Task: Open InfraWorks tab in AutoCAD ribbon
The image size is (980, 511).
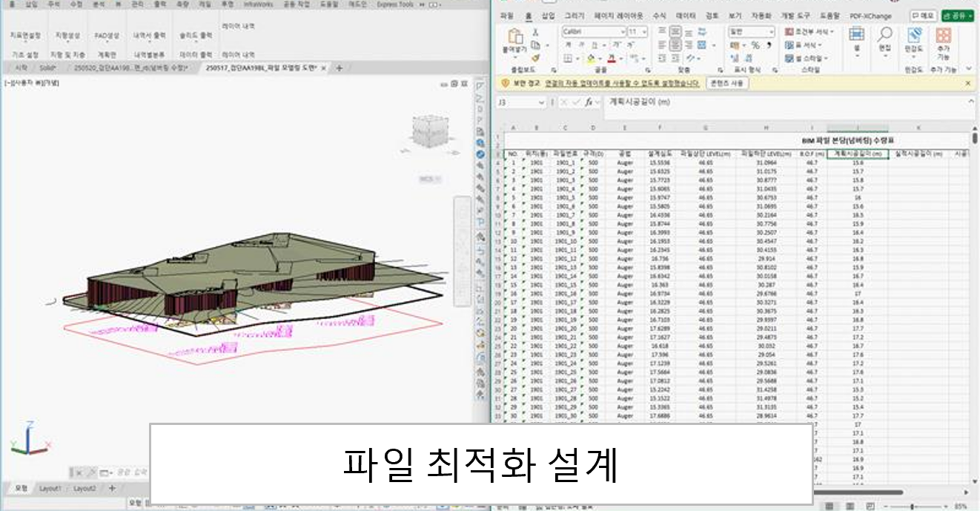Action: [259, 4]
